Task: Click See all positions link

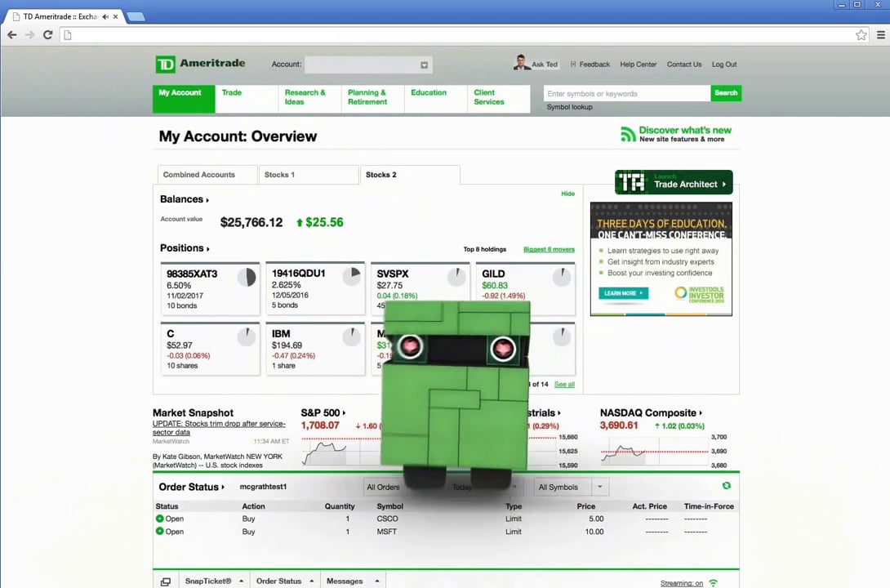Action: point(564,385)
